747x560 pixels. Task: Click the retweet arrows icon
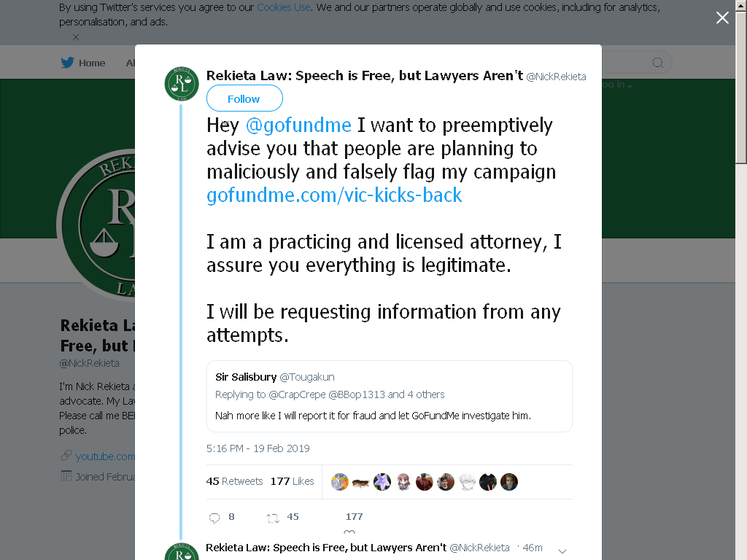pyautogui.click(x=273, y=518)
